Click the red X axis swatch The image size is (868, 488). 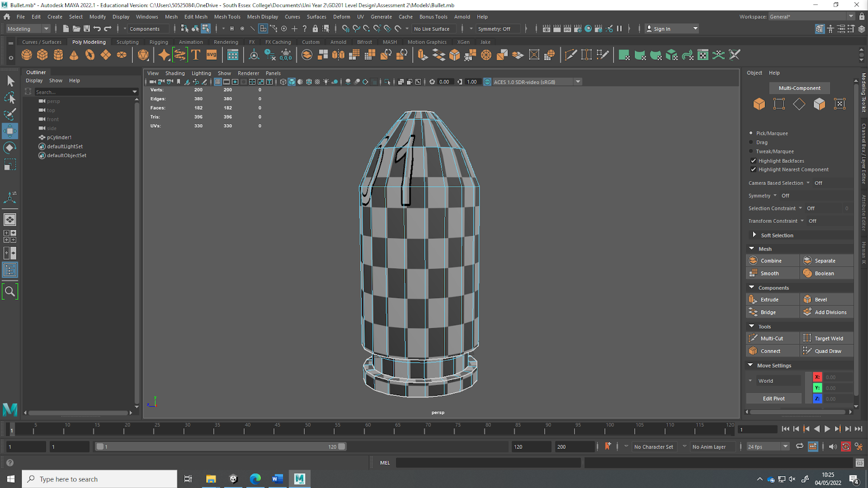click(817, 377)
